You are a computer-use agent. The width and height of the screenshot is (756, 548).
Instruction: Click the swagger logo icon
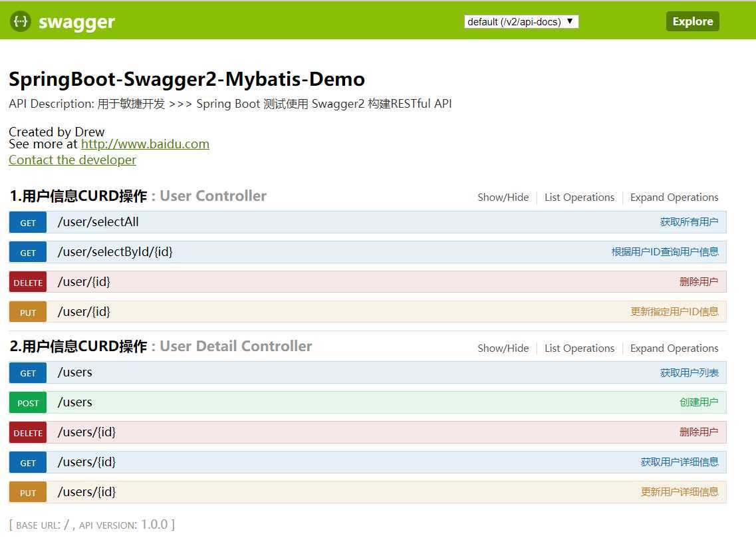(x=20, y=21)
